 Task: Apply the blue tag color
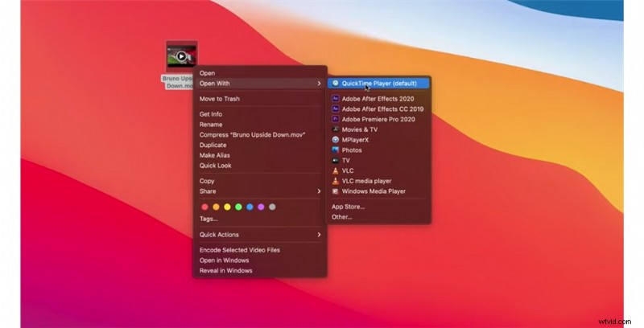(x=250, y=207)
